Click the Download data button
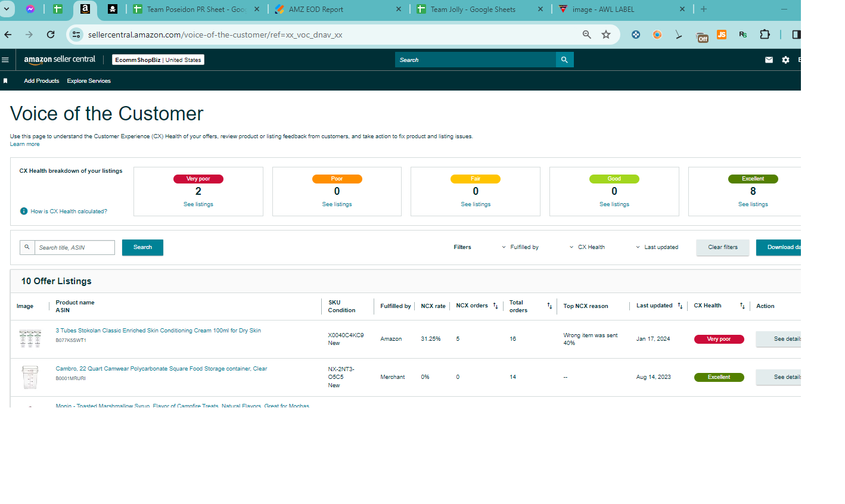Image resolution: width=845 pixels, height=504 pixels. pyautogui.click(x=778, y=247)
